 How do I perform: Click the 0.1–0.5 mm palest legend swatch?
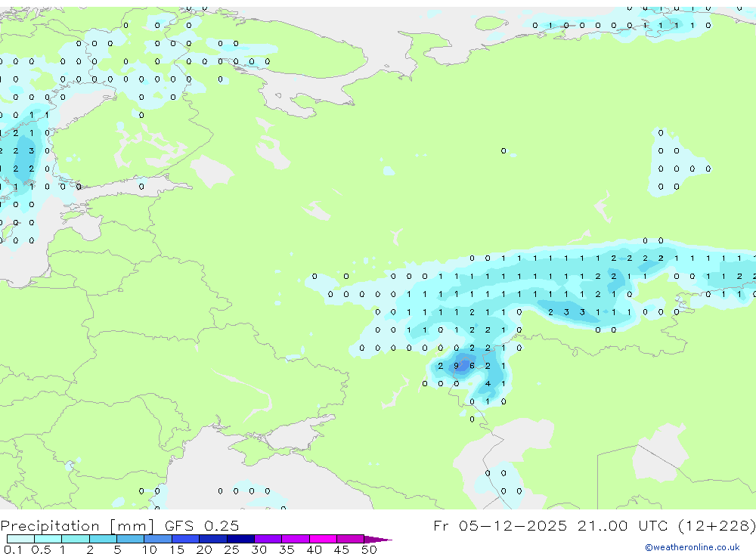click(20, 539)
